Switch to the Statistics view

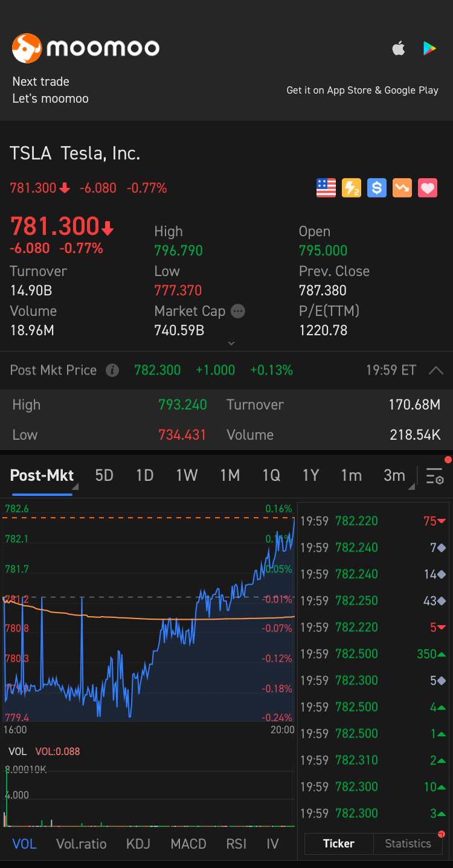[408, 843]
